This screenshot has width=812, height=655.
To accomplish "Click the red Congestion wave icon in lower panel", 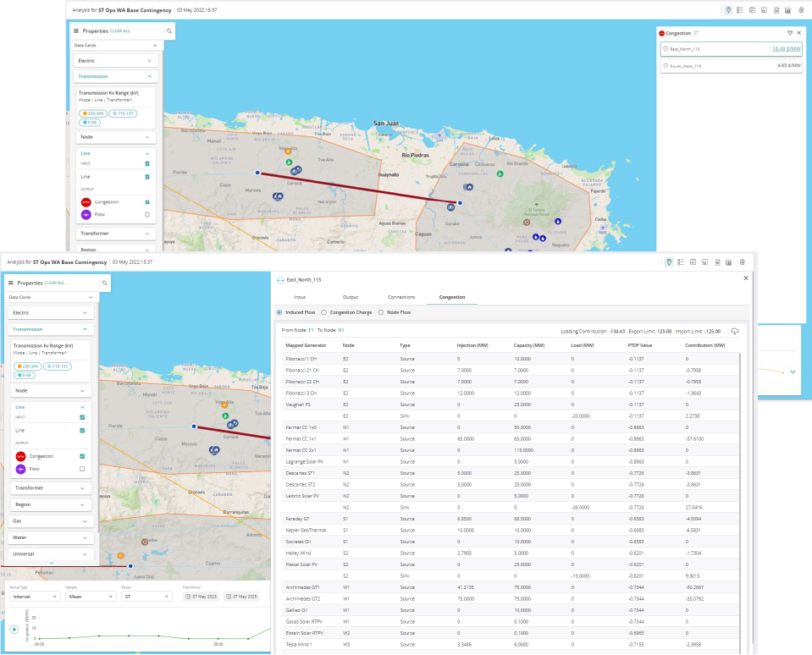I will [20, 456].
